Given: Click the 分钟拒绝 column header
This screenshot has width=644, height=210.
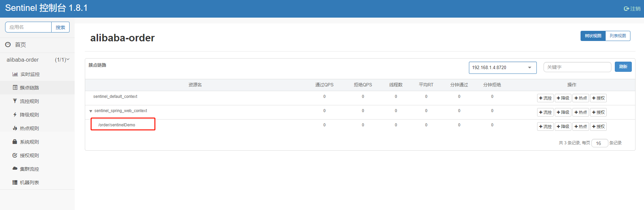Looking at the screenshot, I should (492, 85).
